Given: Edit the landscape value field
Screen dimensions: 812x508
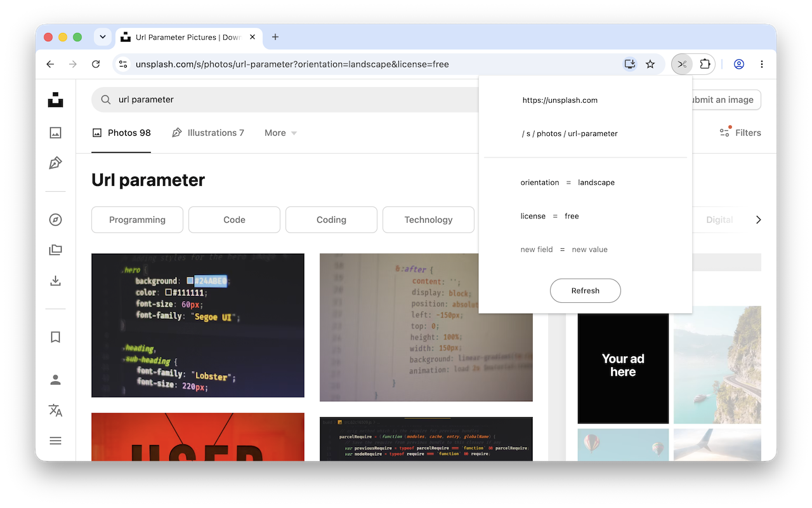Looking at the screenshot, I should (596, 182).
